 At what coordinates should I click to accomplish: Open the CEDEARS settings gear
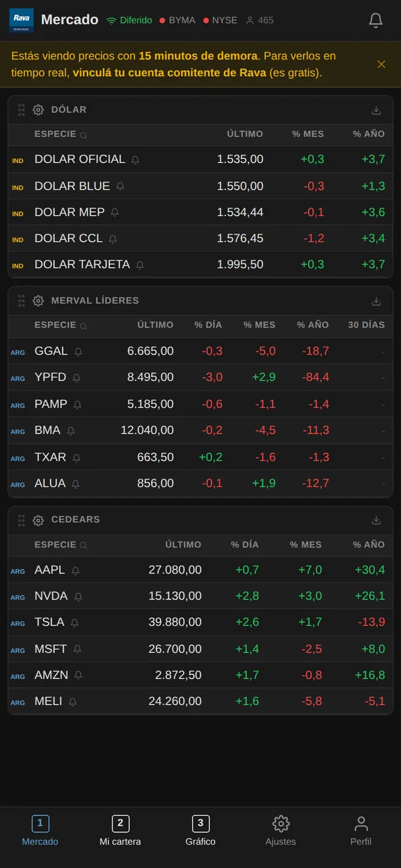[x=38, y=520]
